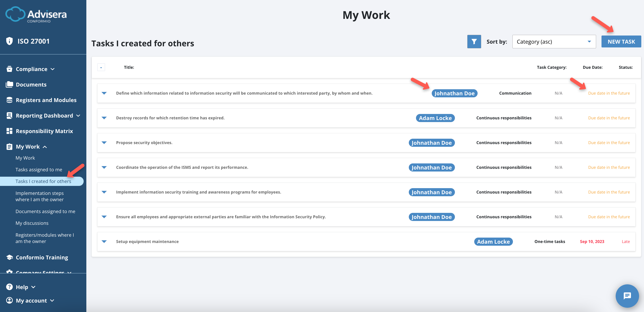Toggle the collapse-all box beside Title

[x=101, y=67]
